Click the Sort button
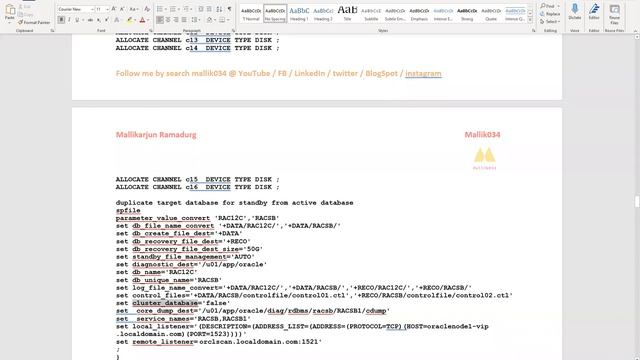The width and height of the screenshot is (640, 360). click(219, 9)
